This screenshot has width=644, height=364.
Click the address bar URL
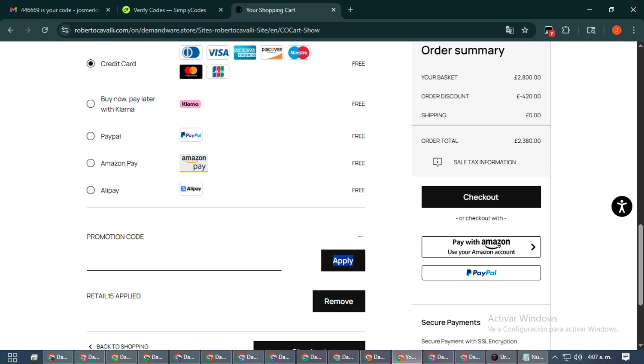click(197, 30)
